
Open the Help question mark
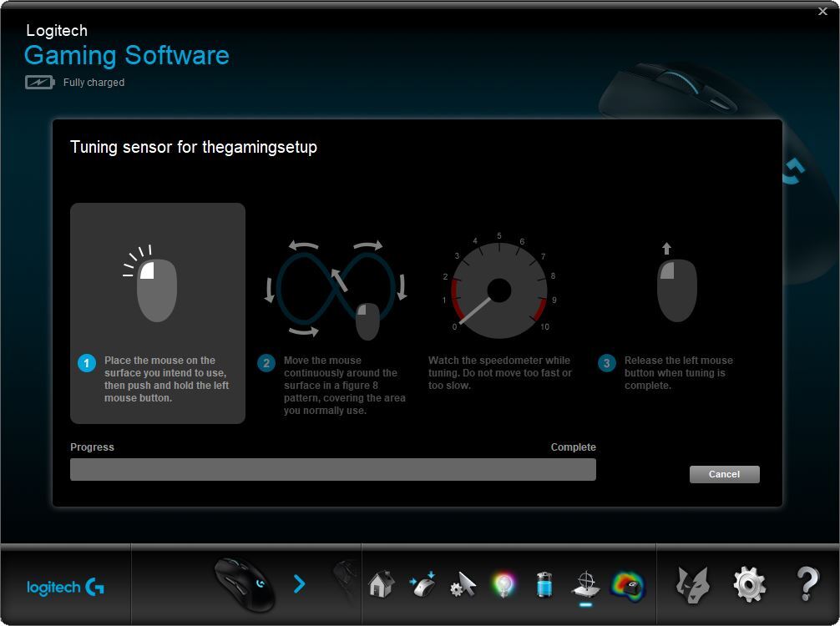(806, 584)
